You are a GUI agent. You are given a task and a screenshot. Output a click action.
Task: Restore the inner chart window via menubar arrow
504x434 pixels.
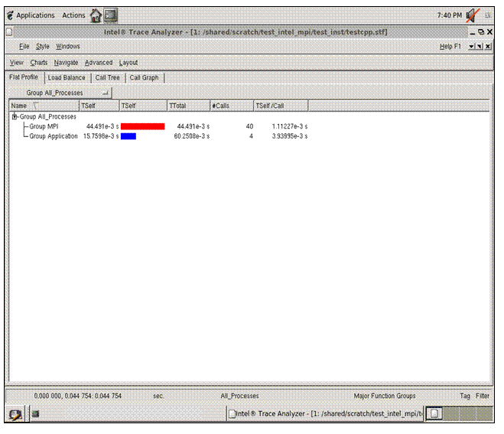coord(480,47)
